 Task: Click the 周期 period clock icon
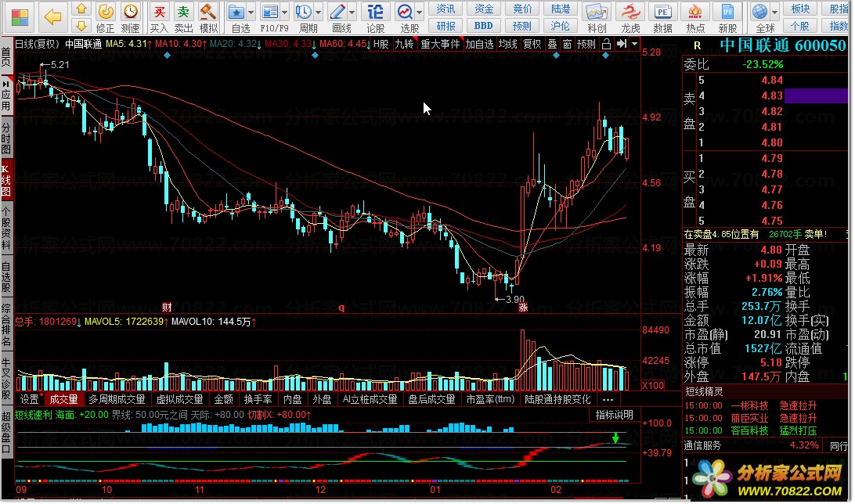click(x=304, y=12)
